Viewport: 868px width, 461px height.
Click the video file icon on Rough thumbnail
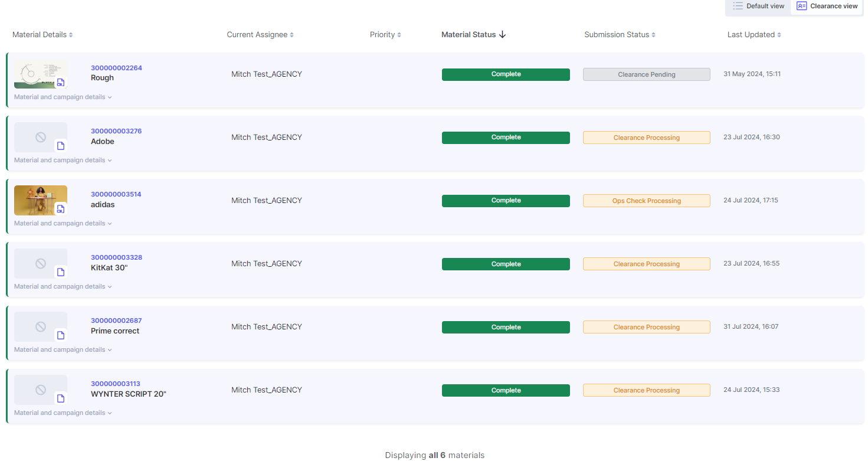click(60, 83)
